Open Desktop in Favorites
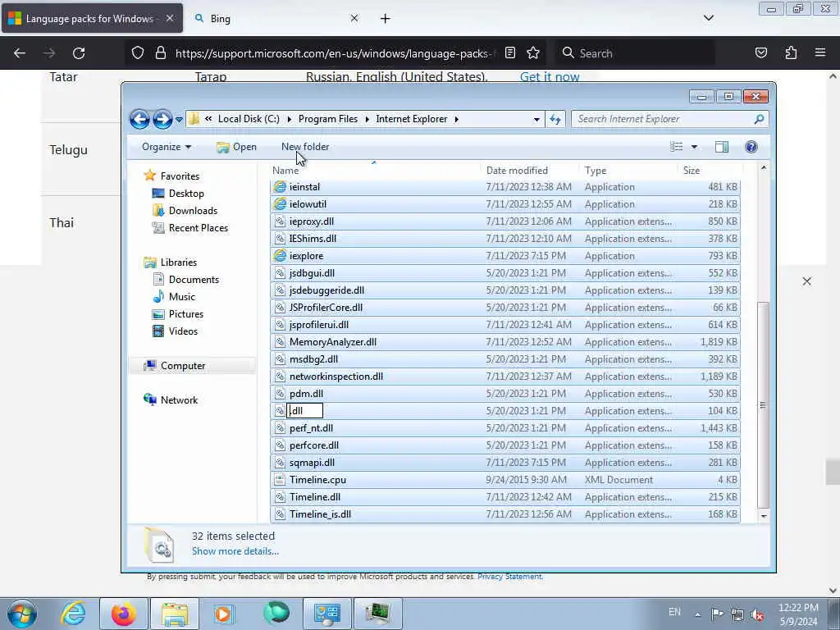This screenshot has height=630, width=840. pos(186,194)
